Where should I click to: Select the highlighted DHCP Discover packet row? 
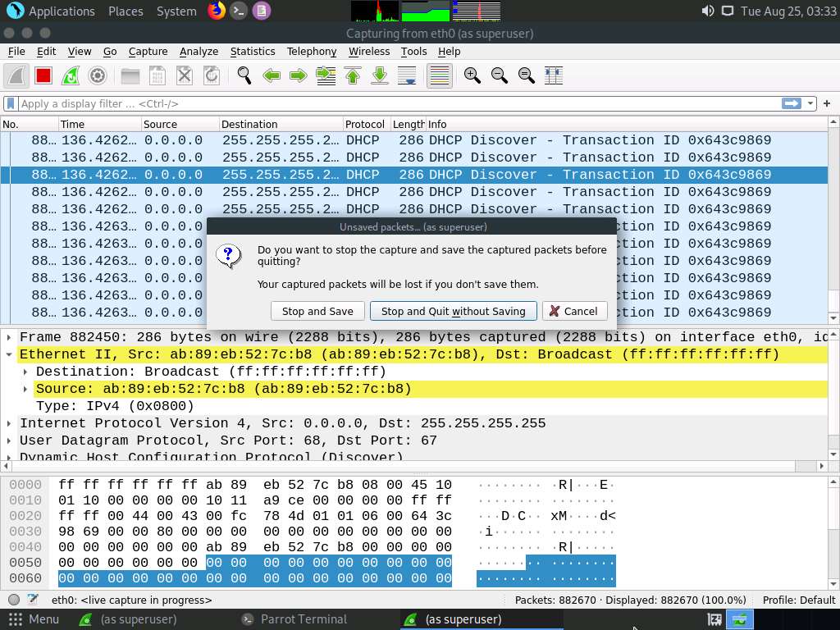(x=413, y=175)
